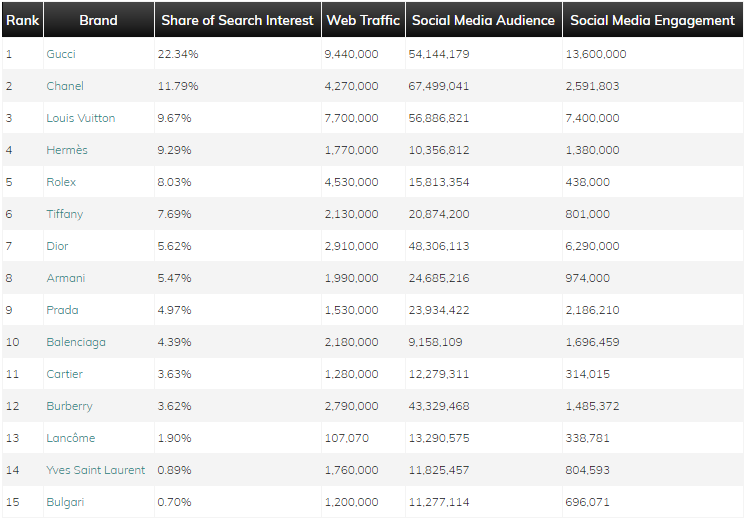The image size is (745, 518).
Task: Click the Web Traffic column header
Action: pyautogui.click(x=363, y=20)
